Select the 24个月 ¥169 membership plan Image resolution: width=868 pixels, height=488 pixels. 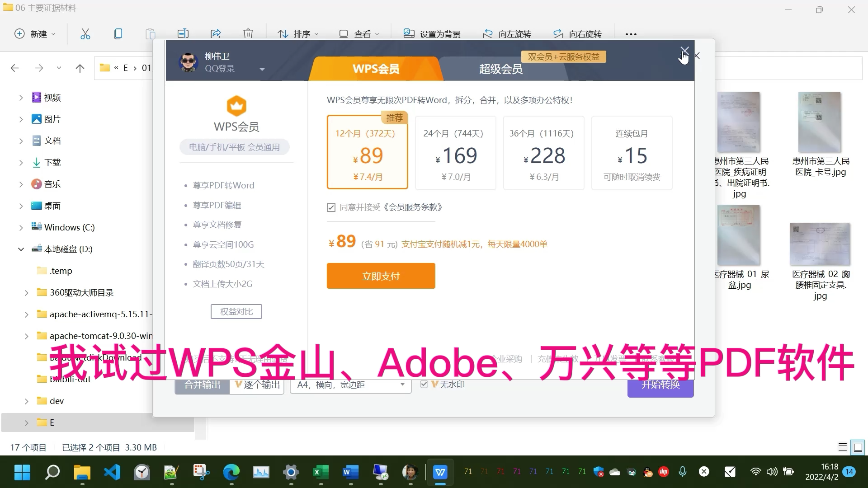(x=455, y=153)
